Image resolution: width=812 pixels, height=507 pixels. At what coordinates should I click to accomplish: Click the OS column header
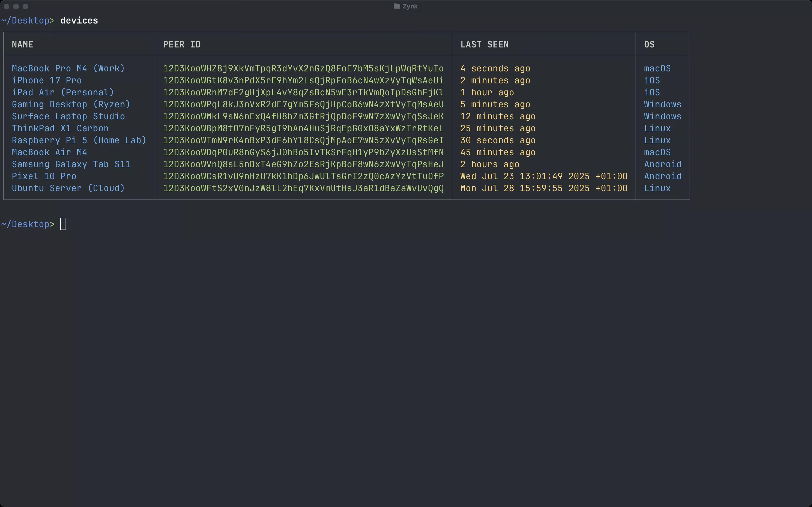649,45
